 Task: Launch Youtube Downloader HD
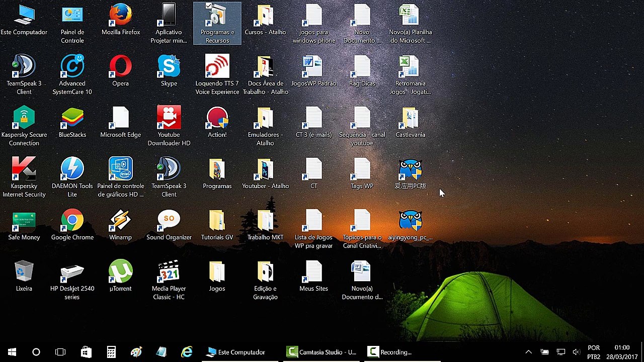click(169, 126)
